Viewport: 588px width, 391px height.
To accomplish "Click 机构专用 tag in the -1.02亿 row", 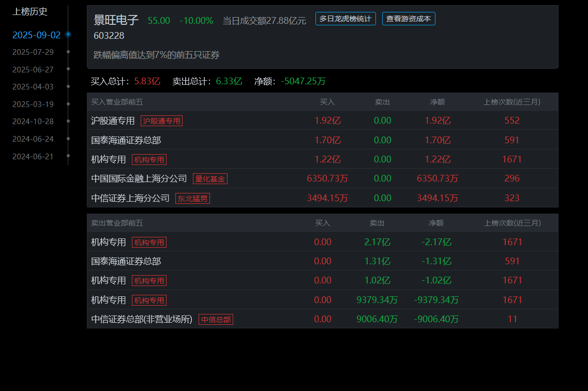I will pyautogui.click(x=149, y=281).
